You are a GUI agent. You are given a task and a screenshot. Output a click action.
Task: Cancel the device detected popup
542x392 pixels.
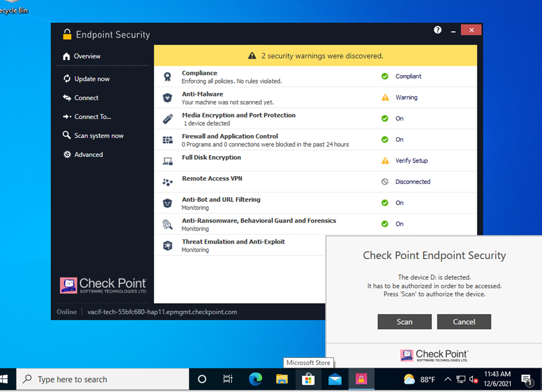click(464, 322)
